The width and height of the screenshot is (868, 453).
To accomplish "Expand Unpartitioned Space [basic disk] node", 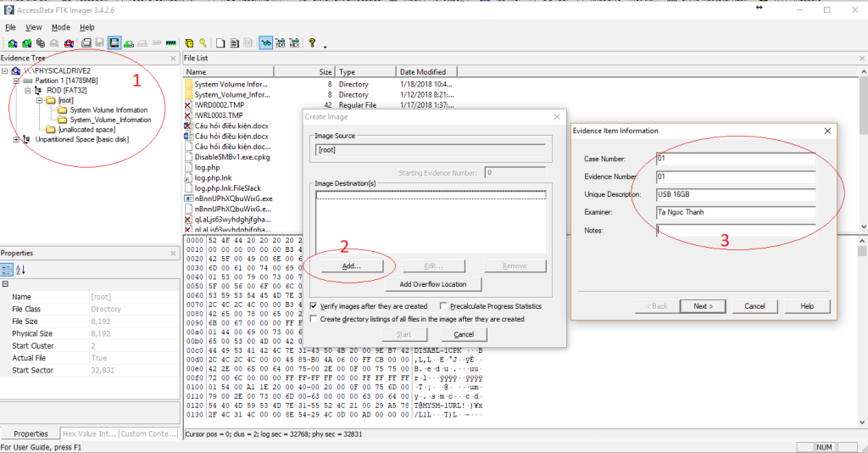I will [16, 140].
